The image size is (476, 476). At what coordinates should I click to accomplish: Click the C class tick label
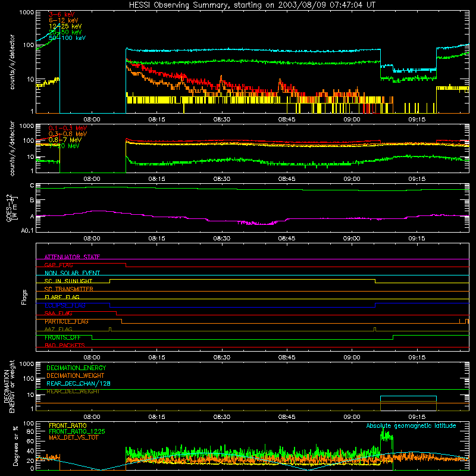pos(32,186)
